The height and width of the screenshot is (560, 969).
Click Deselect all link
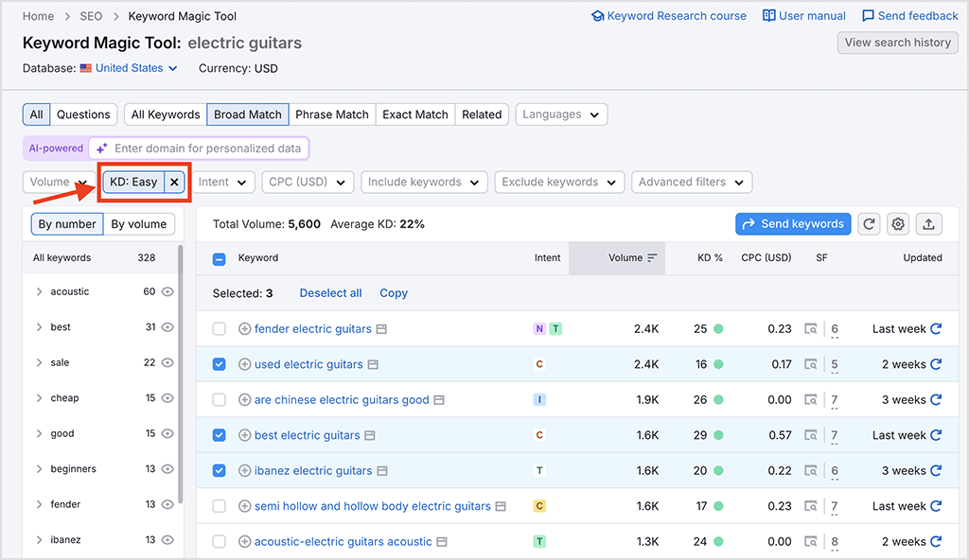tap(330, 293)
